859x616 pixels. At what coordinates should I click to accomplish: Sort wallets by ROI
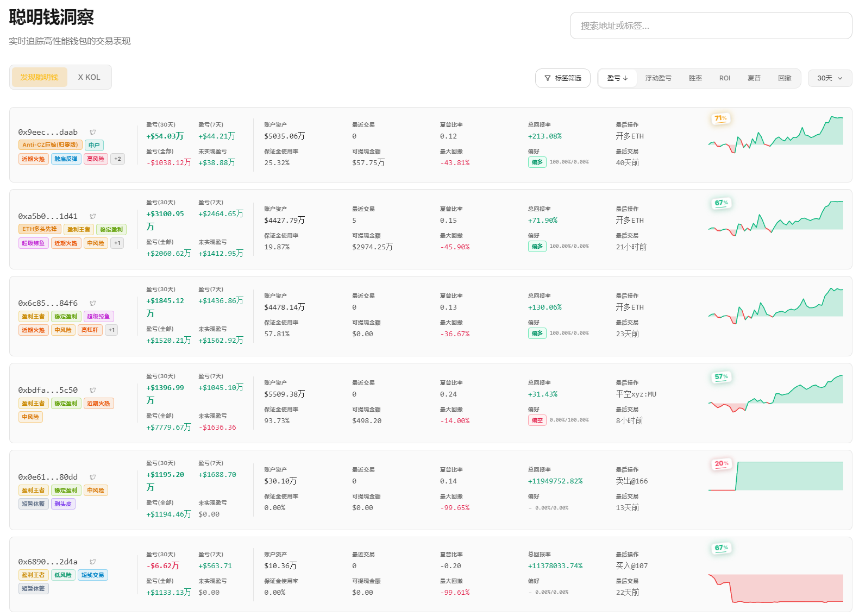(x=724, y=78)
